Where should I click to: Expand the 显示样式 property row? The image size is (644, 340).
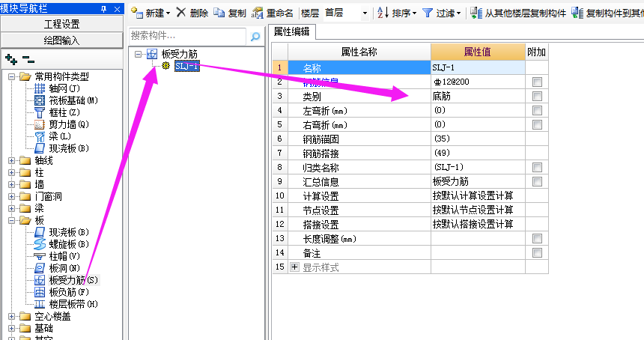point(294,267)
